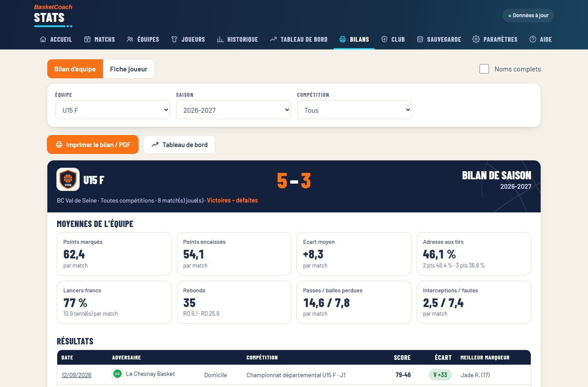Open the 12/09/2026 match date link
Image resolution: width=588 pixels, height=387 pixels.
77,375
